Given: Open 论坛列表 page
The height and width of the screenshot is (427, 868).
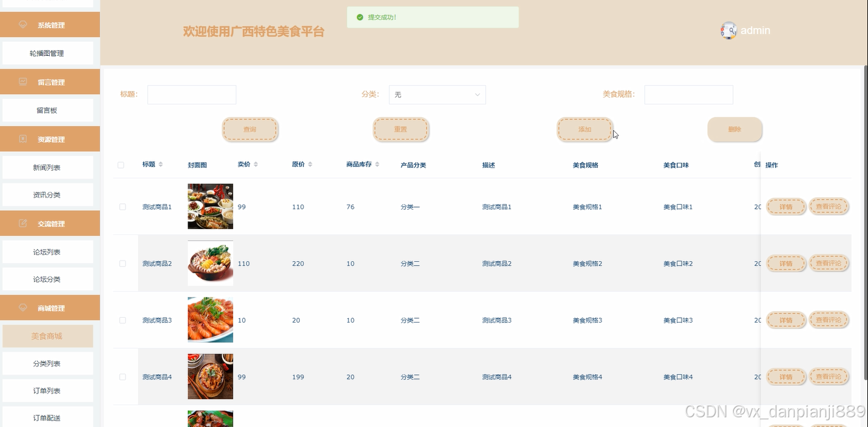Looking at the screenshot, I should click(47, 252).
